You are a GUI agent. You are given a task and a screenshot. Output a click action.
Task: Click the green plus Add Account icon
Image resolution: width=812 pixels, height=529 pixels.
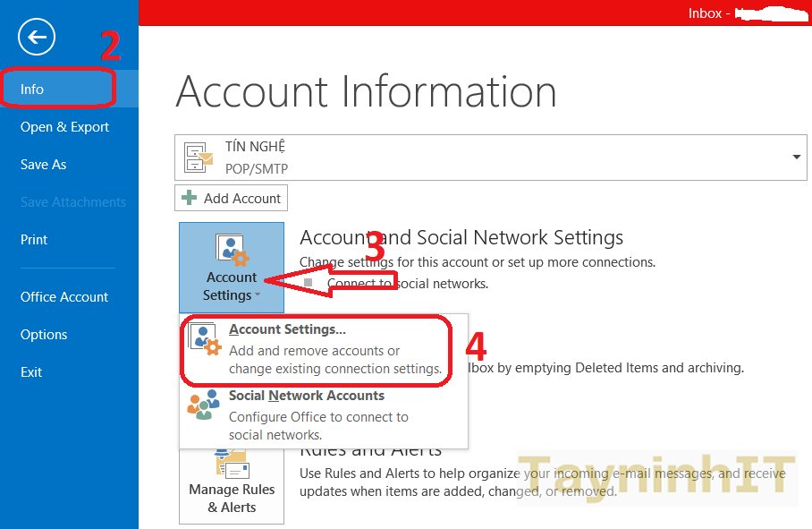tap(190, 198)
